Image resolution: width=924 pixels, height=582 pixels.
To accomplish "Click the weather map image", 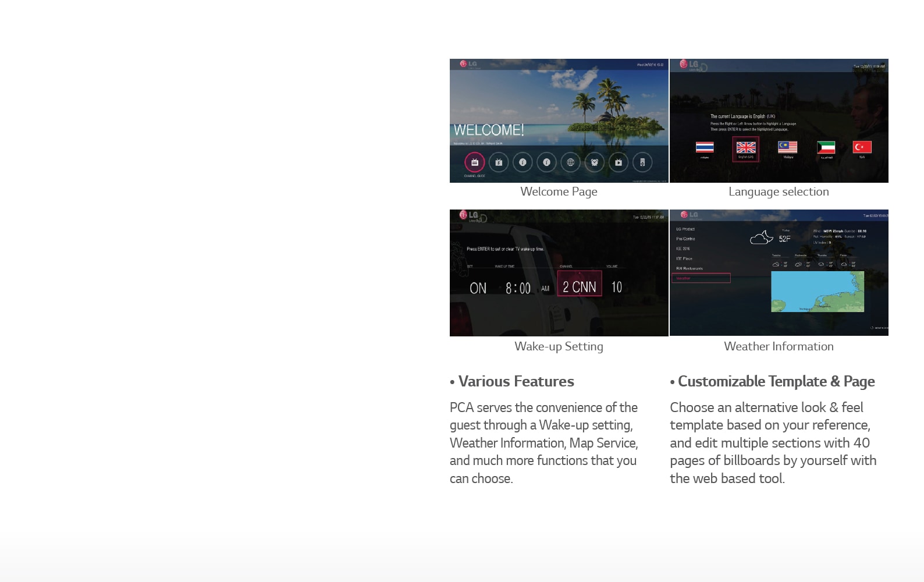I will coord(818,292).
